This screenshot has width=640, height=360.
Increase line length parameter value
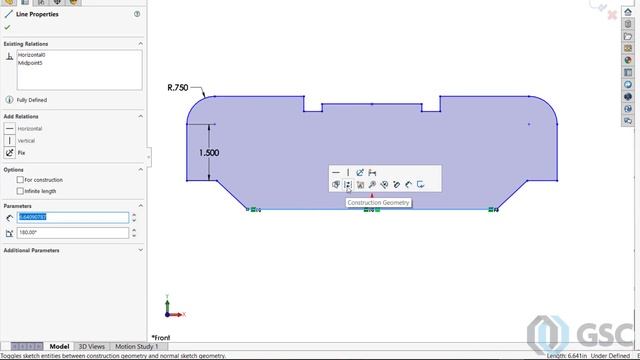(134, 215)
